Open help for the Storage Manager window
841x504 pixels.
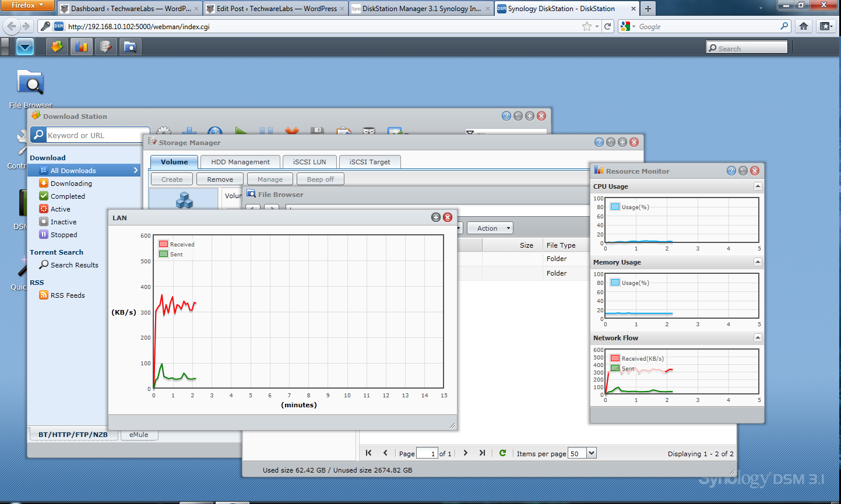pyautogui.click(x=599, y=142)
